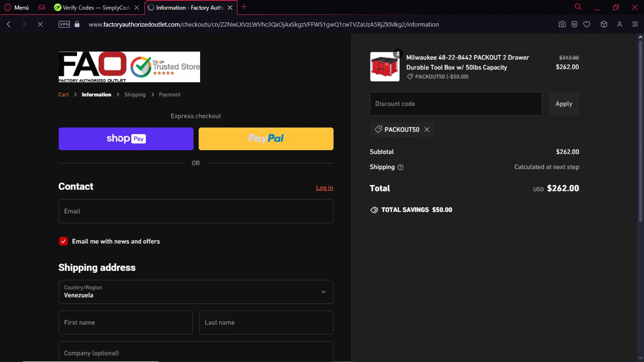Click the PACKOUT50 (-$50.00) line text
The width and height of the screenshot is (644, 362).
pos(442,76)
